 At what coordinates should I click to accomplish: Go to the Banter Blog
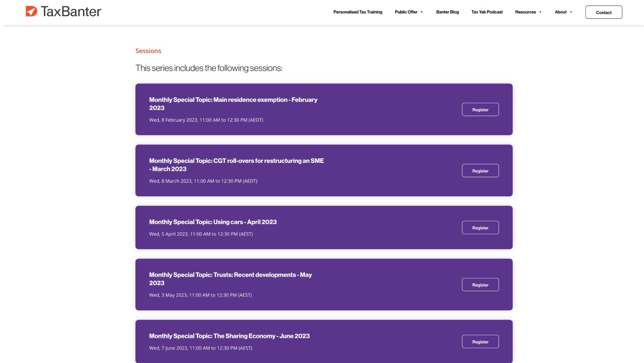tap(447, 12)
